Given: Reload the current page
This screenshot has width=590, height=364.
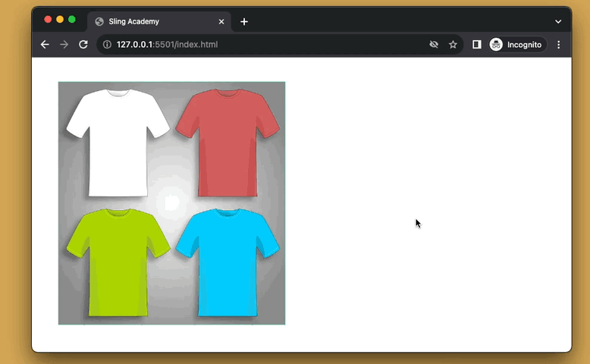Looking at the screenshot, I should tap(83, 45).
